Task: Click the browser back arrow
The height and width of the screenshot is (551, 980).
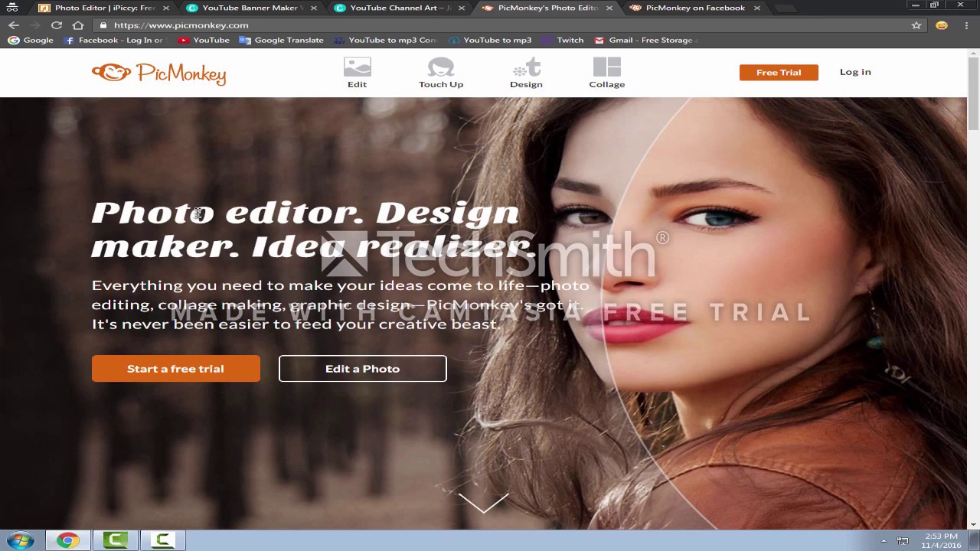Action: pos(14,25)
